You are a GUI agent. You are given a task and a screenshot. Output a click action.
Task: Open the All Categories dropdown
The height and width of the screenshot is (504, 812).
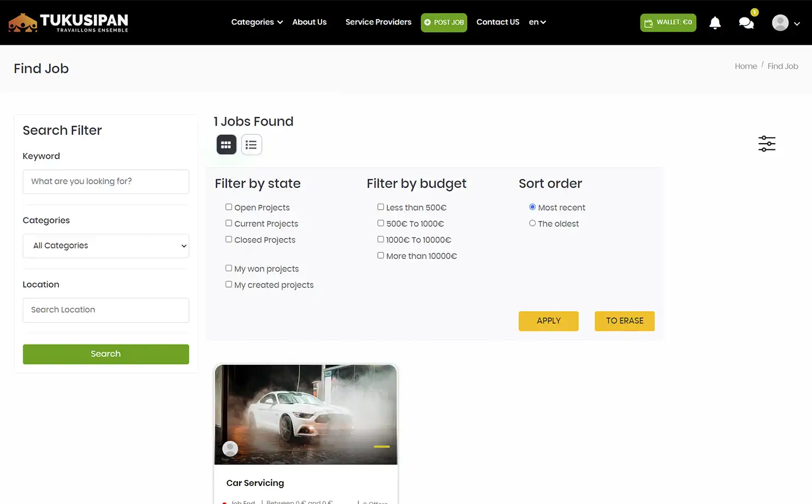105,246
